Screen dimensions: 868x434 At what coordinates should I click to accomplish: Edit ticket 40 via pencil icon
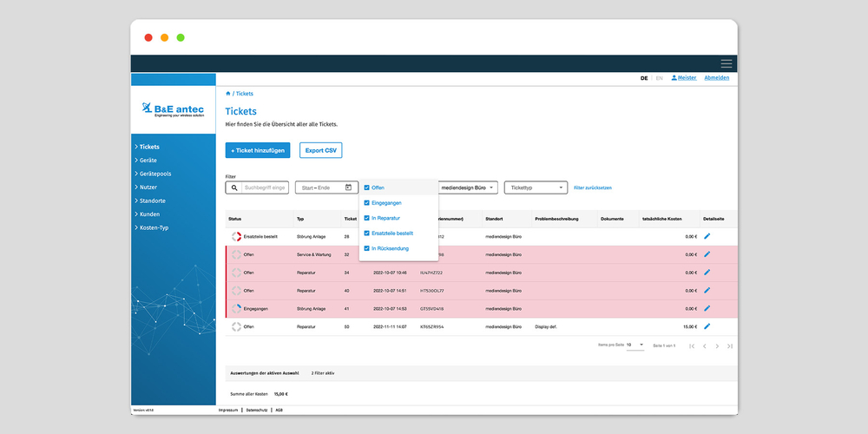coord(707,291)
